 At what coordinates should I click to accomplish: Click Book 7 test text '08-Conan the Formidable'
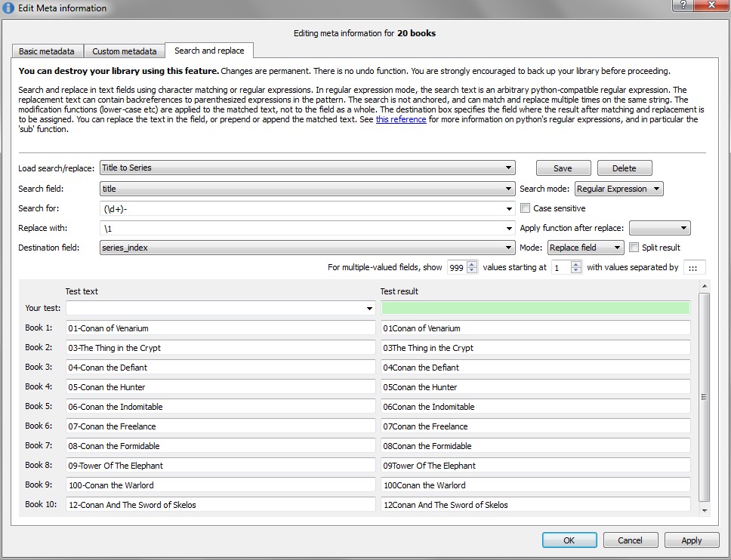coord(221,445)
